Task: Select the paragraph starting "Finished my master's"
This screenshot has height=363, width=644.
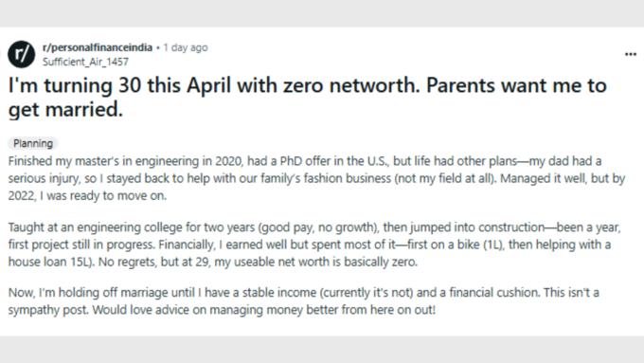Action: pos(316,178)
